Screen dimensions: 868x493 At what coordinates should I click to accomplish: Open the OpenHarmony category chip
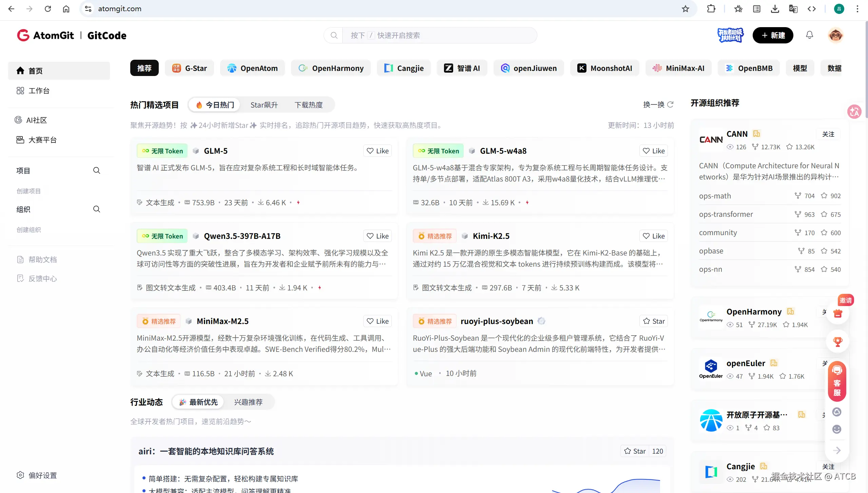[331, 68]
